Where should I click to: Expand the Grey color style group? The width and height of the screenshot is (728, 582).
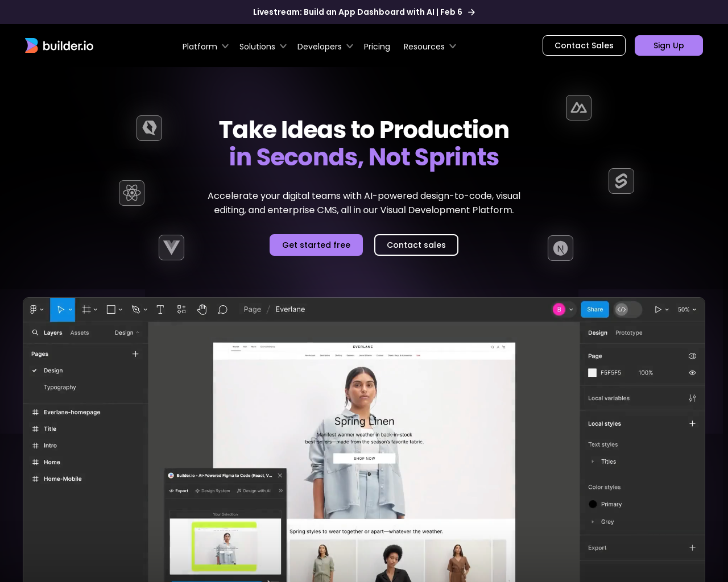click(x=593, y=521)
